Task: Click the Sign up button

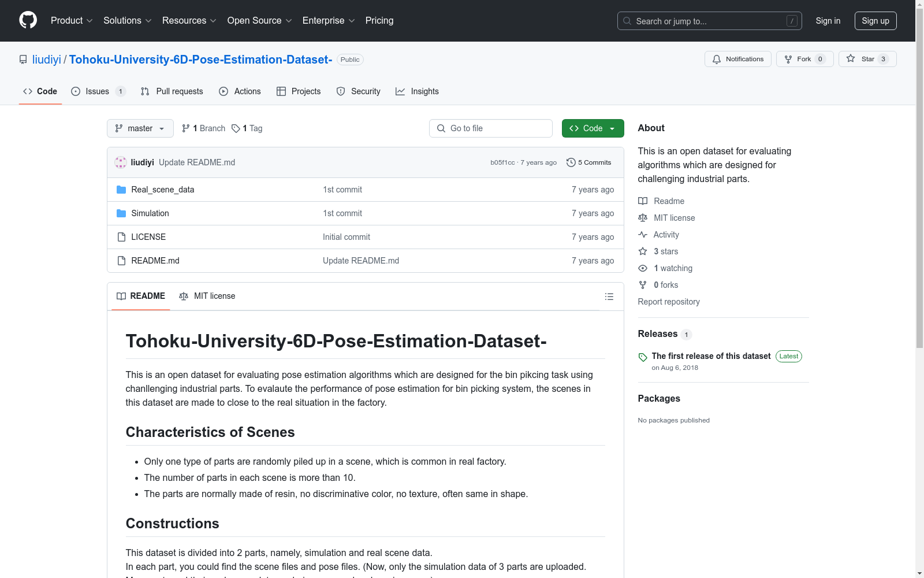Action: click(875, 20)
